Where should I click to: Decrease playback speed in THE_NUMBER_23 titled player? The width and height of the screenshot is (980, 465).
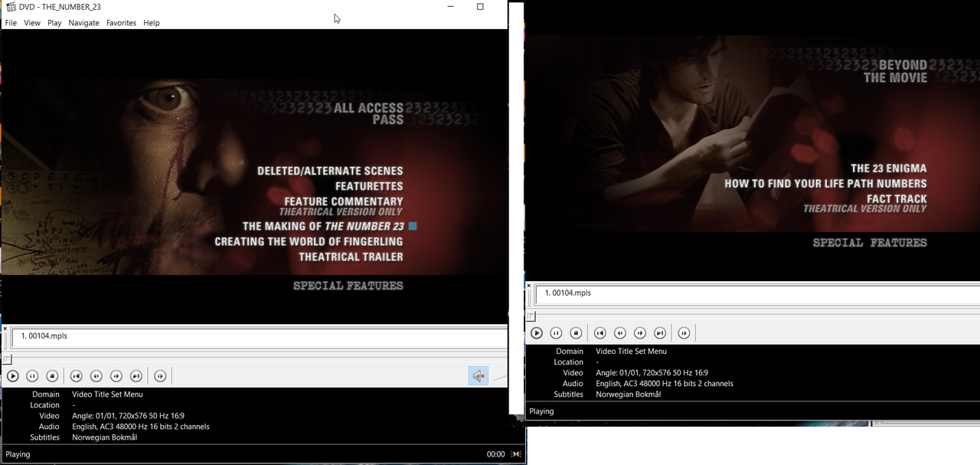pos(96,376)
